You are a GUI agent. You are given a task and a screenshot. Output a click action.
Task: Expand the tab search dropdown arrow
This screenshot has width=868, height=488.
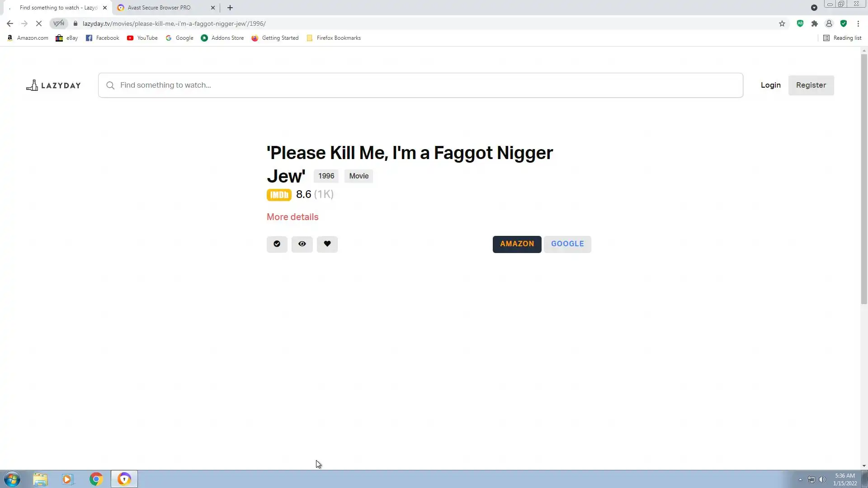coord(814,8)
